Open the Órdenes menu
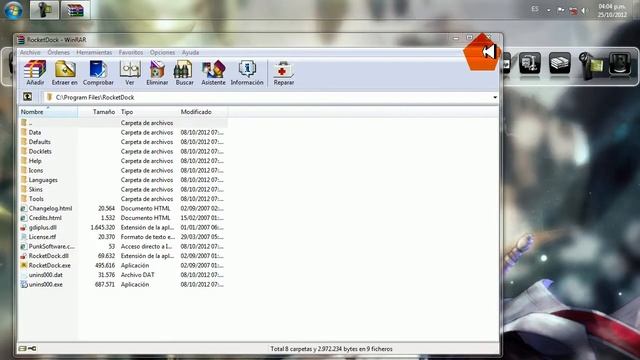Screen dimensions: 640x360 (x=58, y=52)
